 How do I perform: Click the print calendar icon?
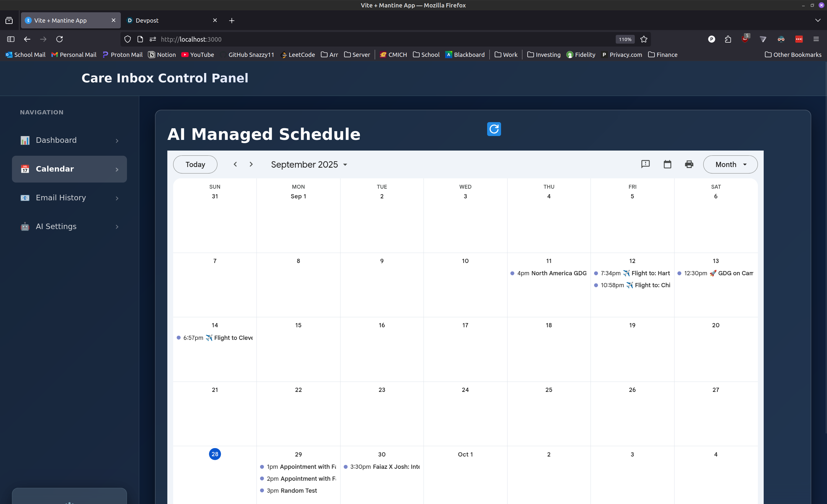pos(689,164)
